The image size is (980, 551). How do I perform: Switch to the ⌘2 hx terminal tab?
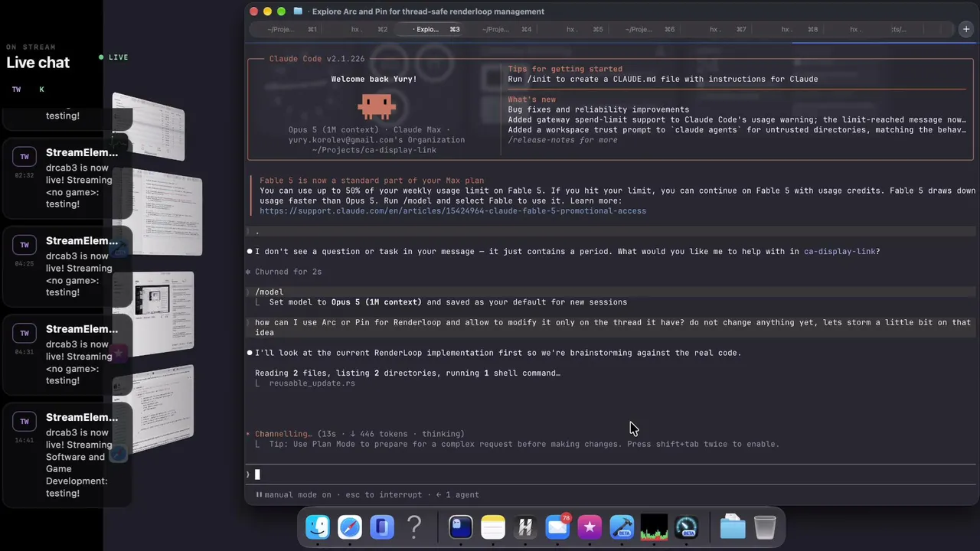(x=369, y=29)
